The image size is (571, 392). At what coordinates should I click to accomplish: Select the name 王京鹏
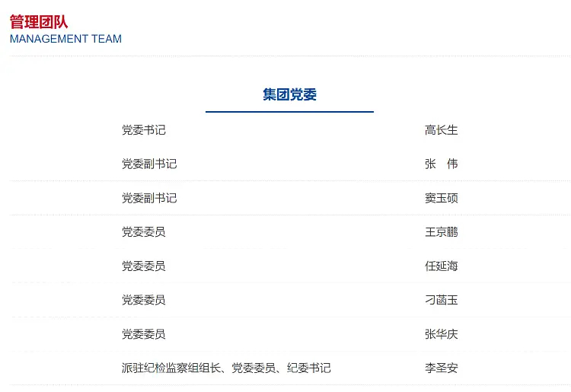pyautogui.click(x=442, y=231)
